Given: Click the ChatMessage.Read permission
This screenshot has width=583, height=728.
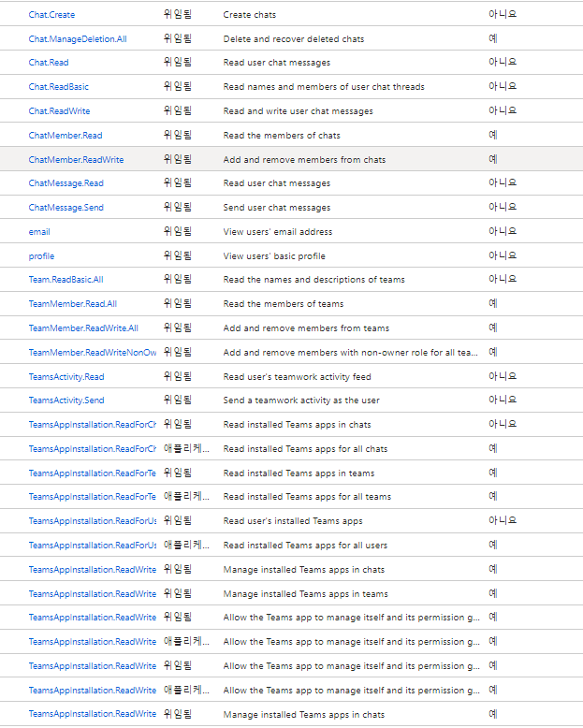Looking at the screenshot, I should [66, 183].
